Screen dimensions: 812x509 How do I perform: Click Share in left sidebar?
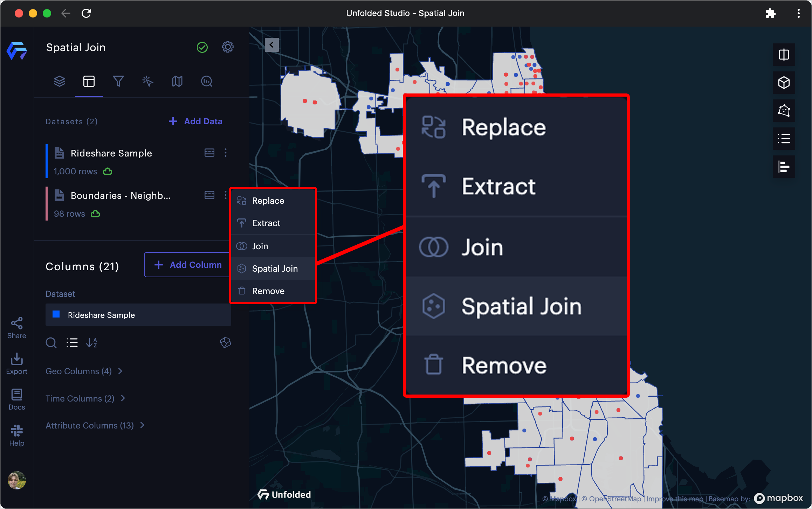(17, 328)
